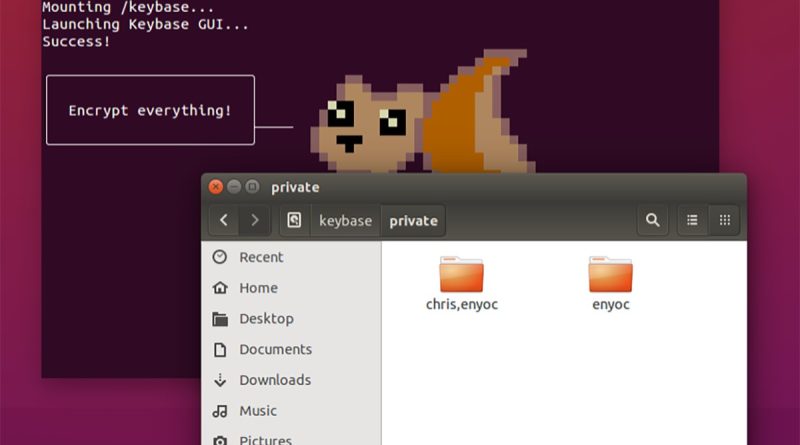Click 'Mounting /keybase...' in terminal
800x445 pixels.
point(128,7)
